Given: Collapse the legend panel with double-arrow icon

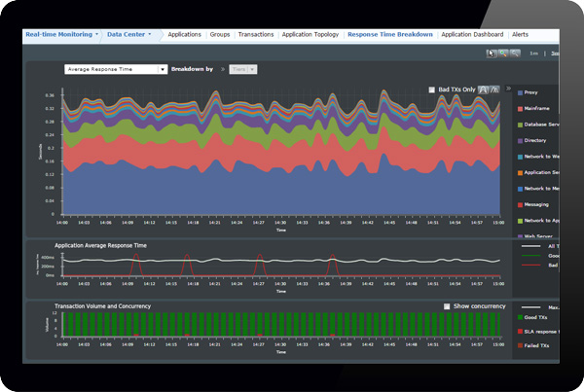Looking at the screenshot, I should pos(508,89).
